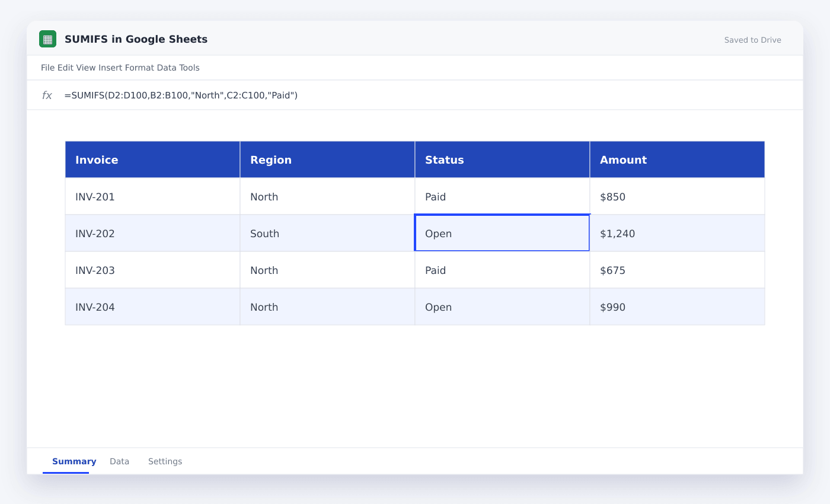Image resolution: width=830 pixels, height=504 pixels.
Task: Select the highlighted Open cell in INV-202 row
Action: coord(502,233)
